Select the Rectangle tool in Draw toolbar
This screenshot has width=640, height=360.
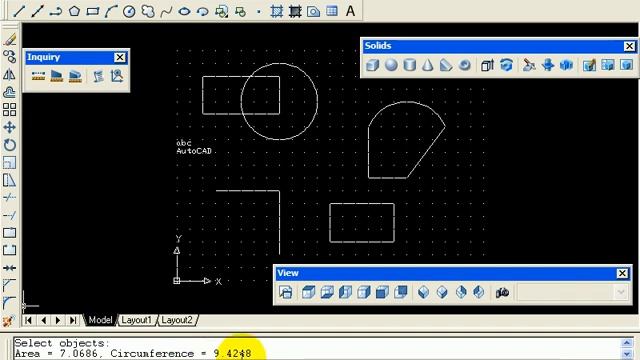pyautogui.click(x=93, y=11)
